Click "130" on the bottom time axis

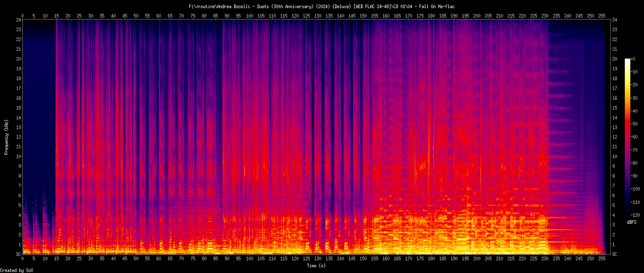tap(317, 259)
